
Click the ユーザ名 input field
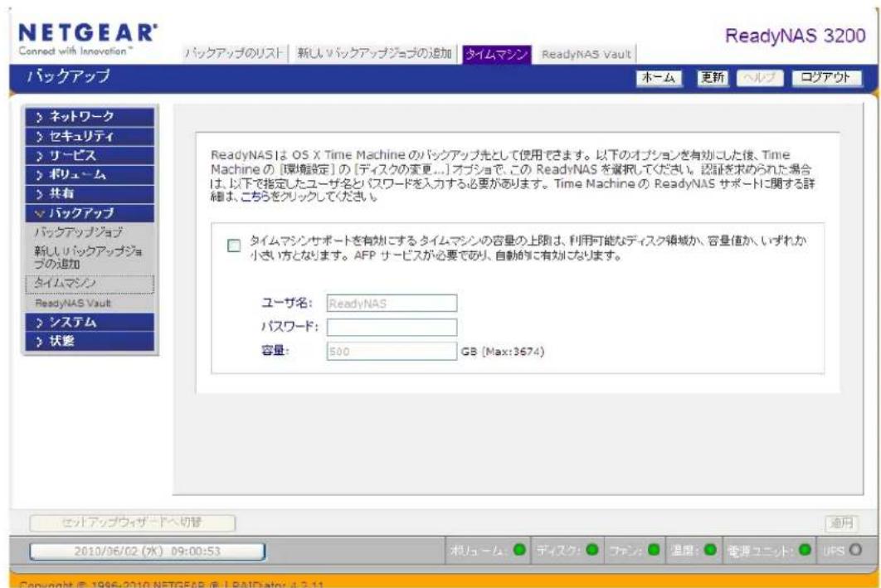click(x=392, y=304)
